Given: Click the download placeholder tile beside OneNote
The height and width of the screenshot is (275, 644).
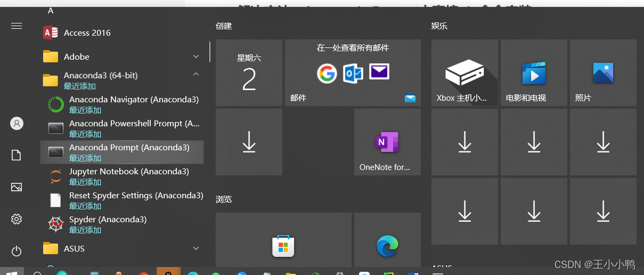Looking at the screenshot, I should click(249, 142).
